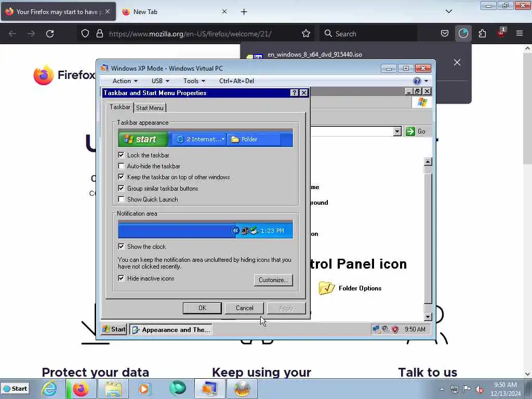Screen dimensions: 532x399
Task: Select Appearance and Themes taskbar button
Action: [171, 329]
